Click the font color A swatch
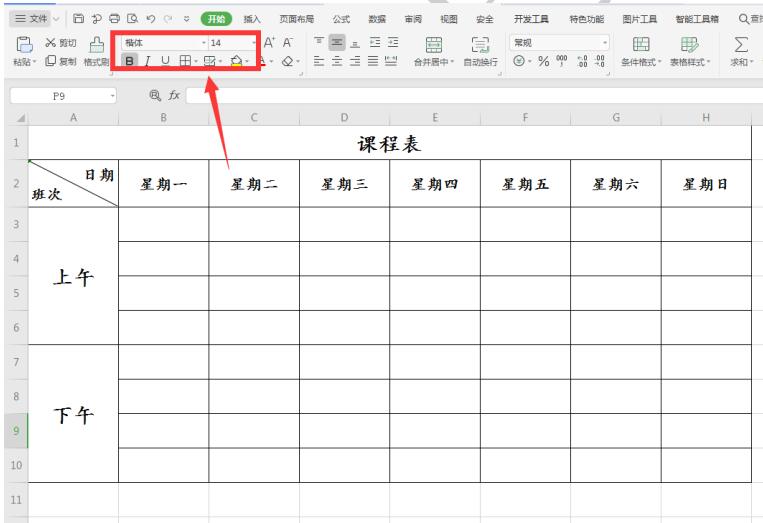Image resolution: width=763 pixels, height=523 pixels. [x=263, y=61]
